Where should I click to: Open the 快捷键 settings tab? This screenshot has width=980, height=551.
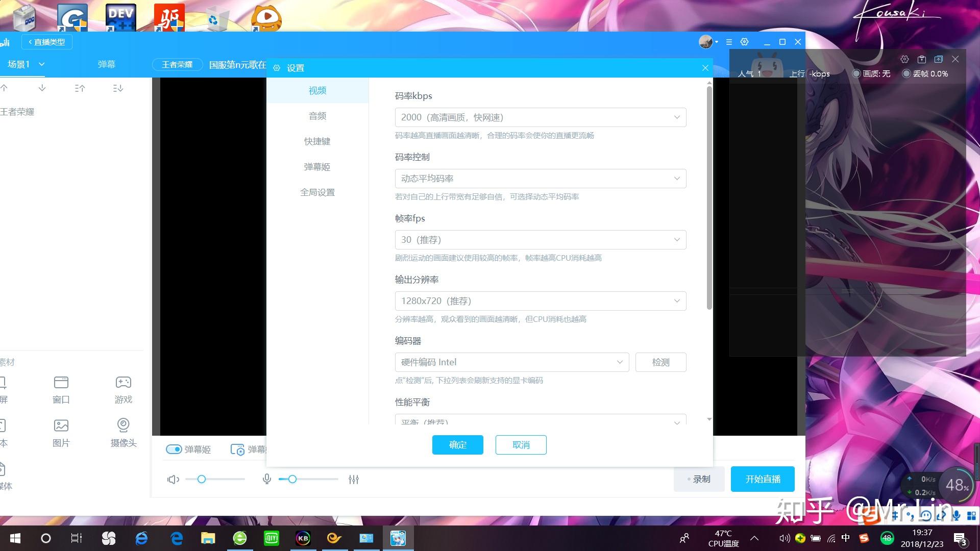tap(317, 141)
